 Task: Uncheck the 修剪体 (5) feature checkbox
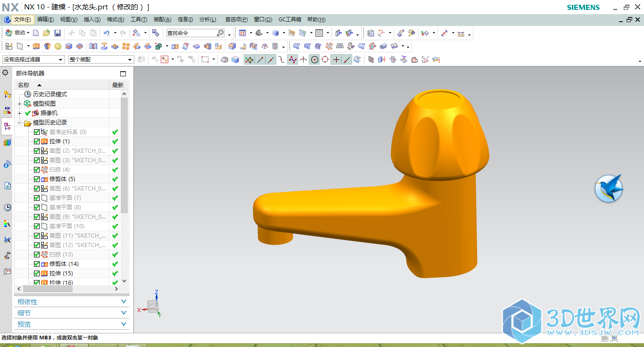[37, 179]
